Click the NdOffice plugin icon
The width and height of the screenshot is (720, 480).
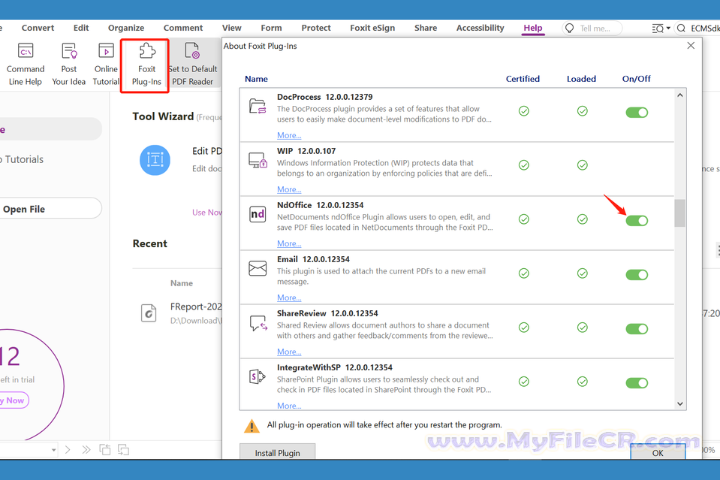(x=258, y=214)
